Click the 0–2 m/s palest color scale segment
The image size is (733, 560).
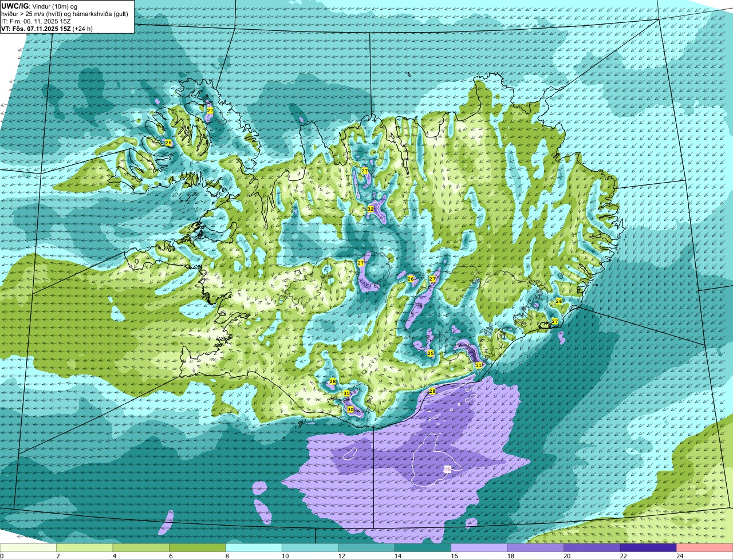point(28,548)
